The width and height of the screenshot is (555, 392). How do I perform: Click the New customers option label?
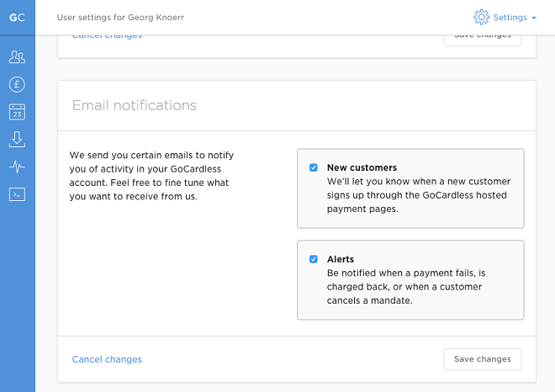[362, 167]
